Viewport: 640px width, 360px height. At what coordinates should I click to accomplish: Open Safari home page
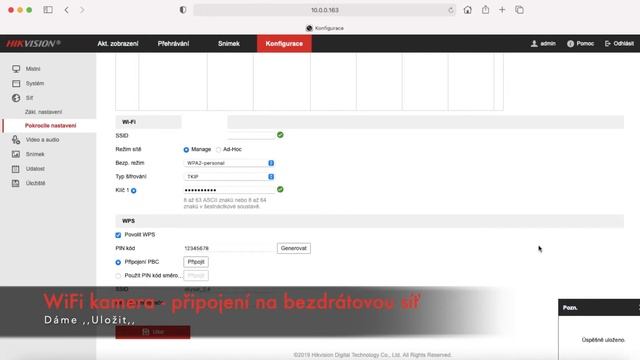468,10
